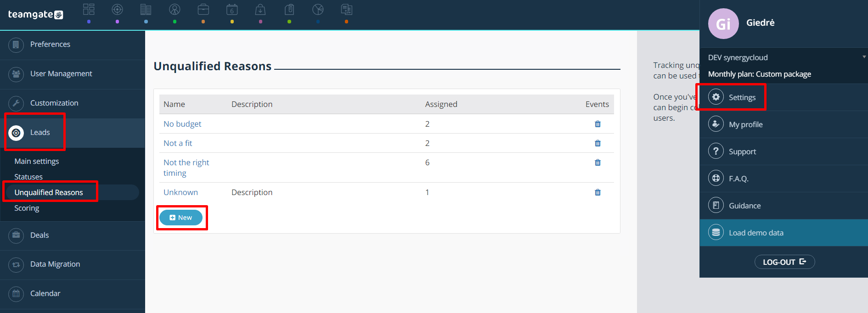
Task: Open Customization in the sidebar
Action: pyautogui.click(x=73, y=103)
